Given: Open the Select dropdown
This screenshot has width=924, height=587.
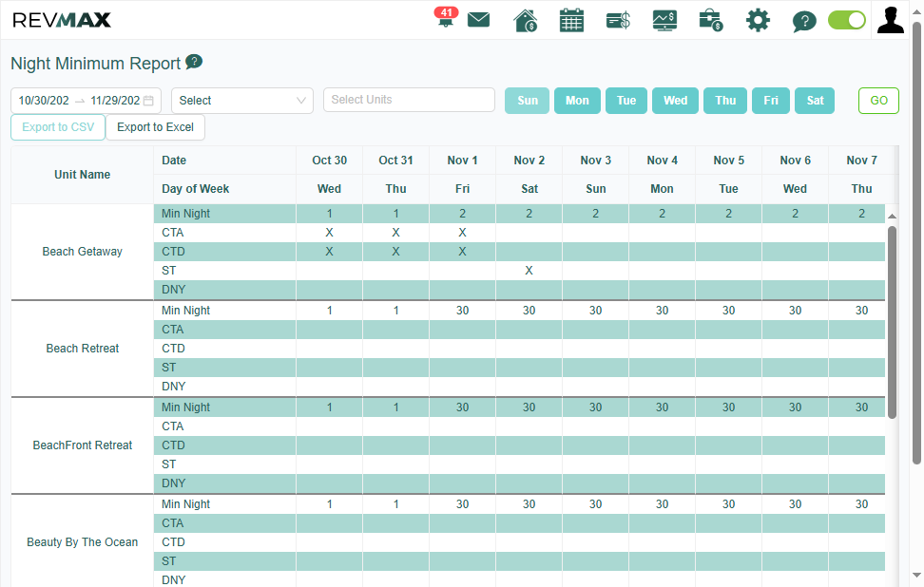Looking at the screenshot, I should (x=242, y=101).
